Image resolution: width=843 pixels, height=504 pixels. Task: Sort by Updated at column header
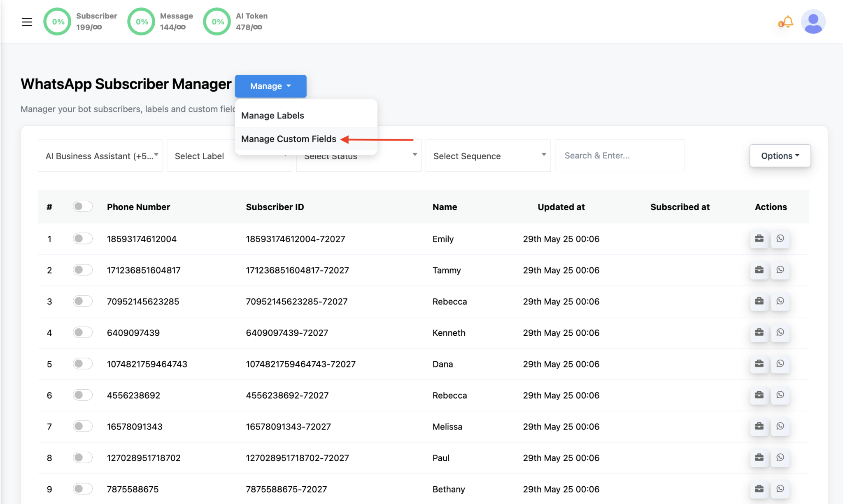[561, 207]
